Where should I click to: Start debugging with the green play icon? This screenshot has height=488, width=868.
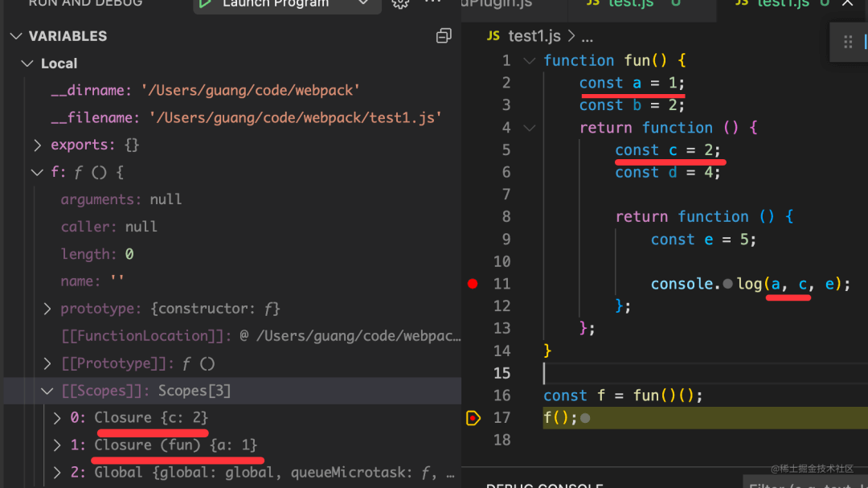(x=205, y=3)
